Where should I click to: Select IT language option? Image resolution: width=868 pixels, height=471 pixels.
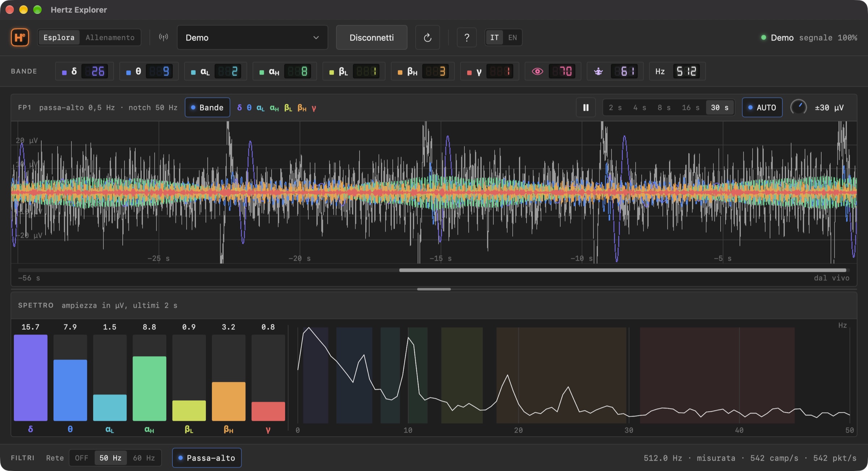click(x=494, y=37)
